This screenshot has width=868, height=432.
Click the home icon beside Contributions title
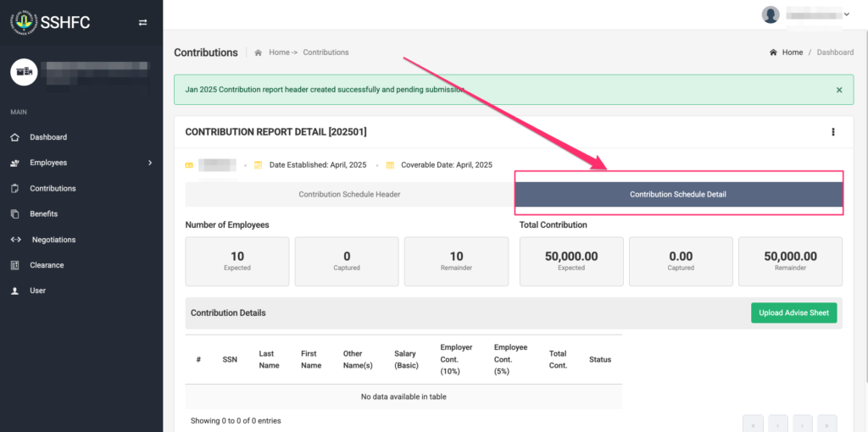coord(258,53)
